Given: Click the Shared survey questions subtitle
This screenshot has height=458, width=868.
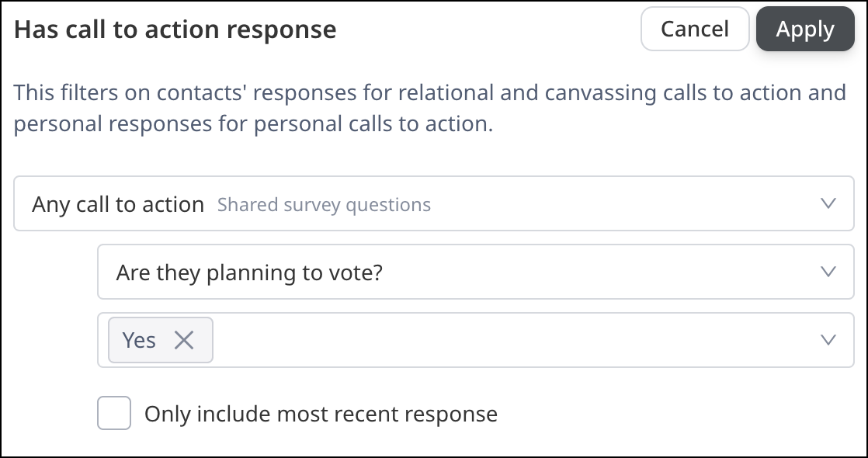Looking at the screenshot, I should (x=324, y=204).
